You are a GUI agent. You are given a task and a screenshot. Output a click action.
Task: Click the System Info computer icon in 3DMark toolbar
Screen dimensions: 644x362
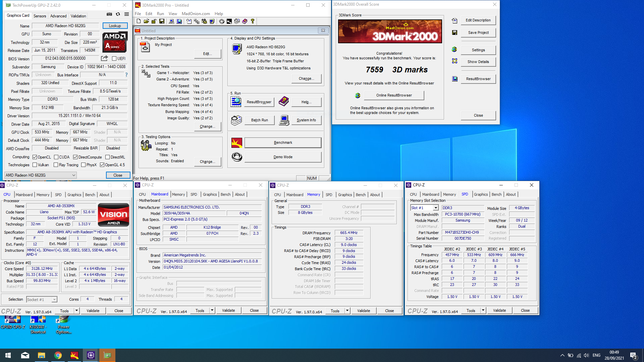pyautogui.click(x=171, y=21)
